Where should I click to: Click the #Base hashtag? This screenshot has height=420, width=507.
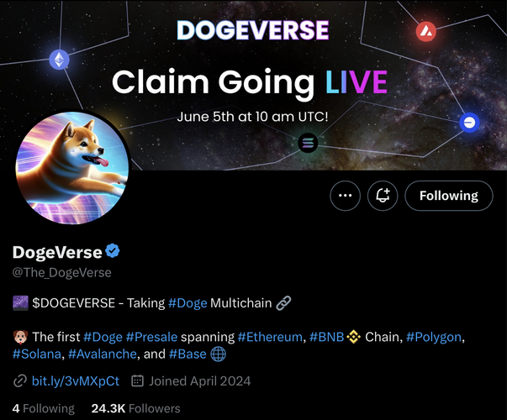187,354
